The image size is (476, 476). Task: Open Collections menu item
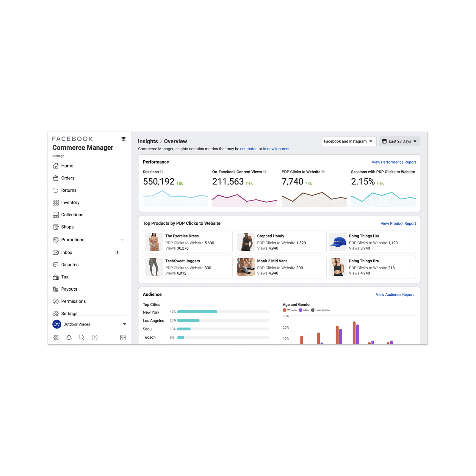pos(72,214)
